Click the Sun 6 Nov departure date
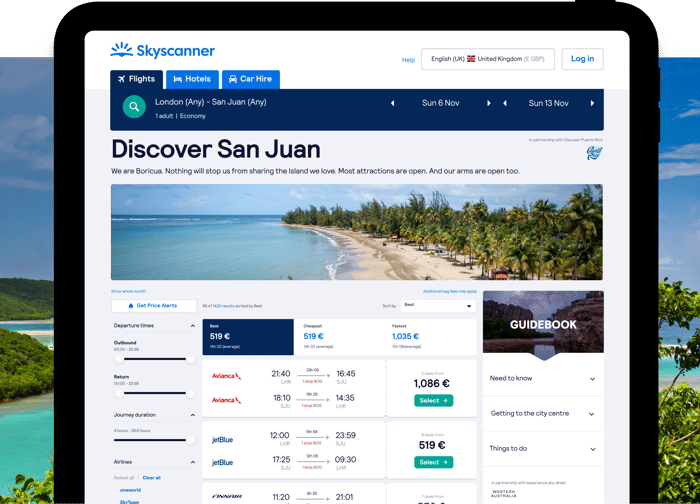The height and width of the screenshot is (504, 700). click(x=441, y=103)
